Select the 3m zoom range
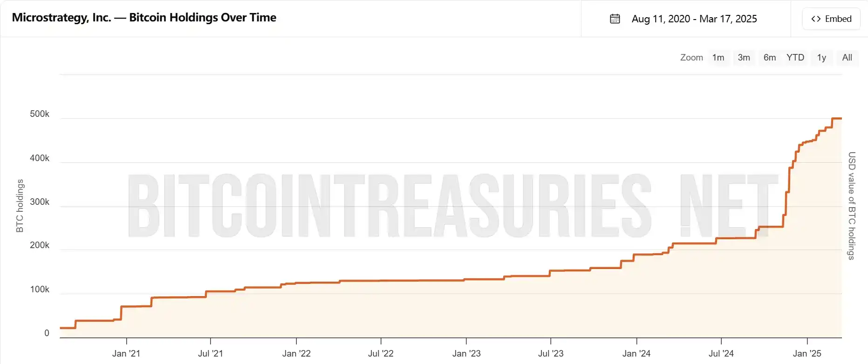Image resolution: width=868 pixels, height=364 pixels. pos(744,58)
